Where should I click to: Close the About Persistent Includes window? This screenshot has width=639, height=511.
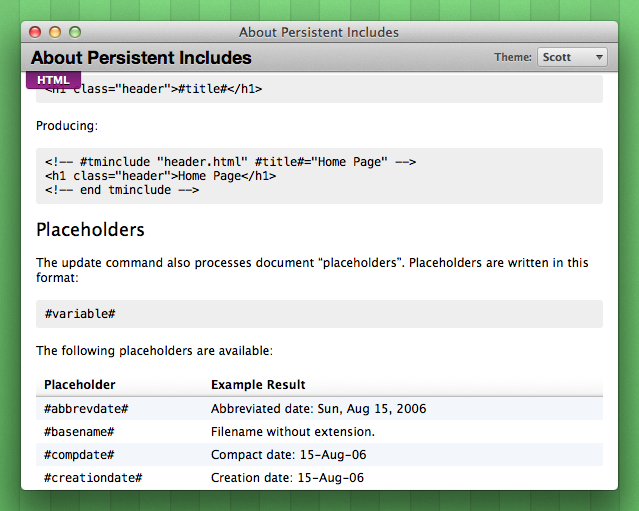coord(35,32)
